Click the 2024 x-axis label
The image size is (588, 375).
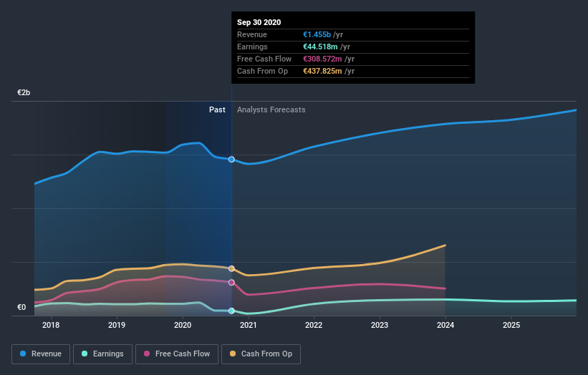pos(445,325)
